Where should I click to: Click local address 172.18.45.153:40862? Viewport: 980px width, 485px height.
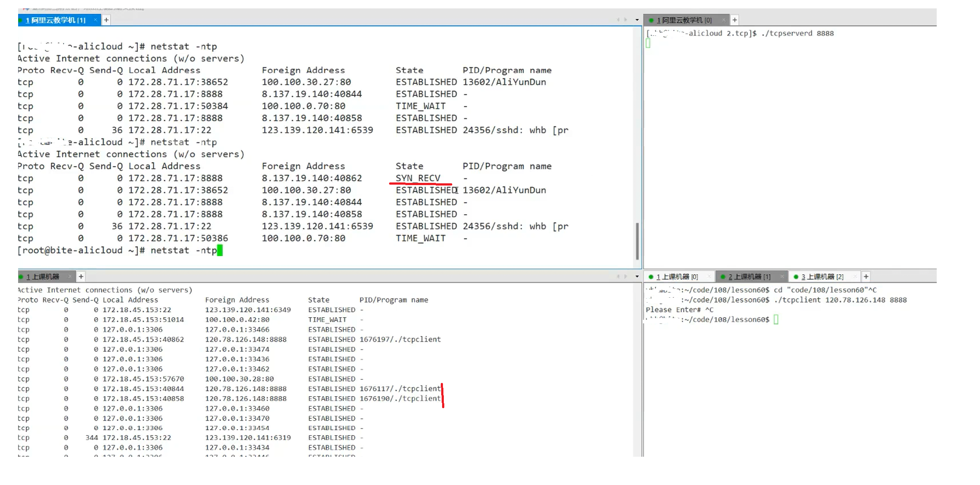pos(143,339)
